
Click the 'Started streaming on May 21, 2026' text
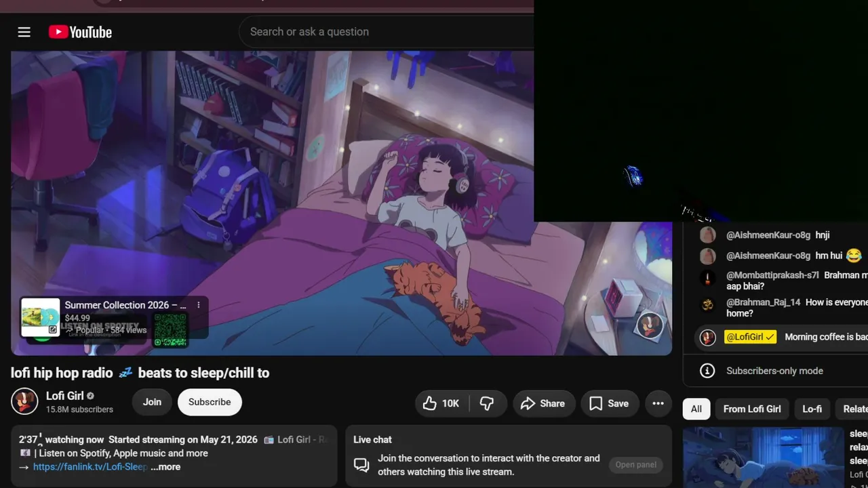pyautogui.click(x=183, y=440)
